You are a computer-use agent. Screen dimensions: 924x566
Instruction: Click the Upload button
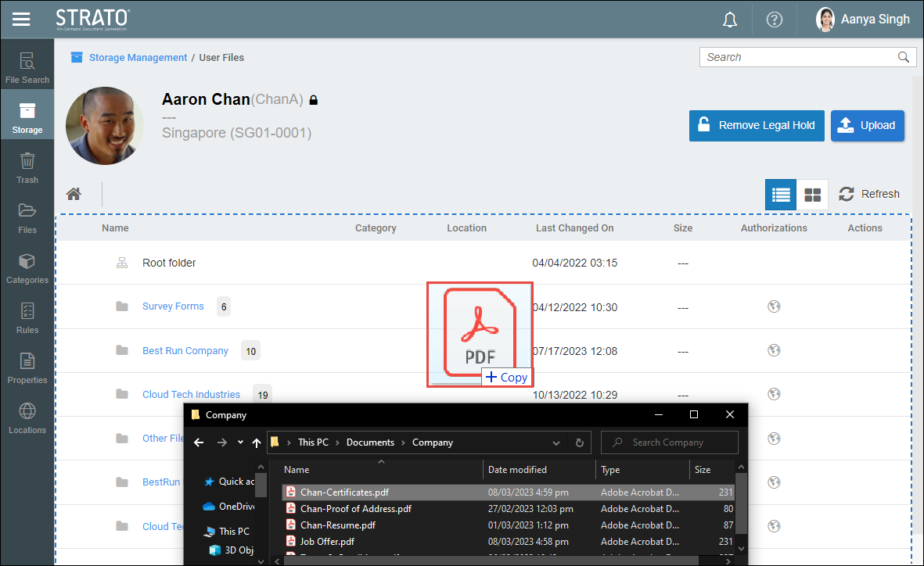click(867, 125)
